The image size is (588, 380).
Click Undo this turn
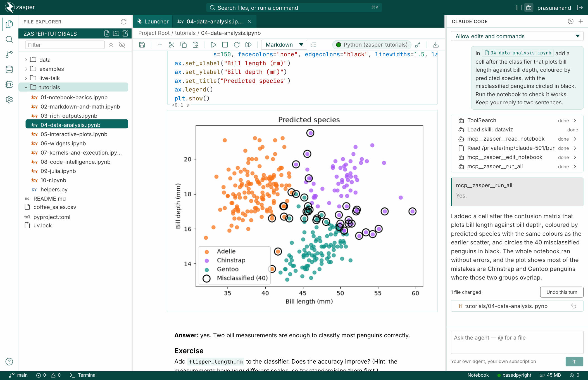click(561, 292)
